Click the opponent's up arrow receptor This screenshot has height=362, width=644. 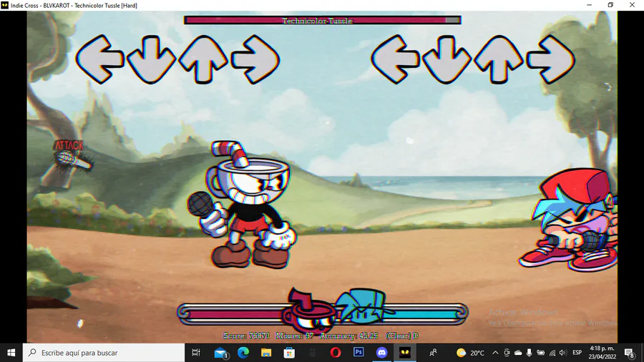[x=203, y=59]
